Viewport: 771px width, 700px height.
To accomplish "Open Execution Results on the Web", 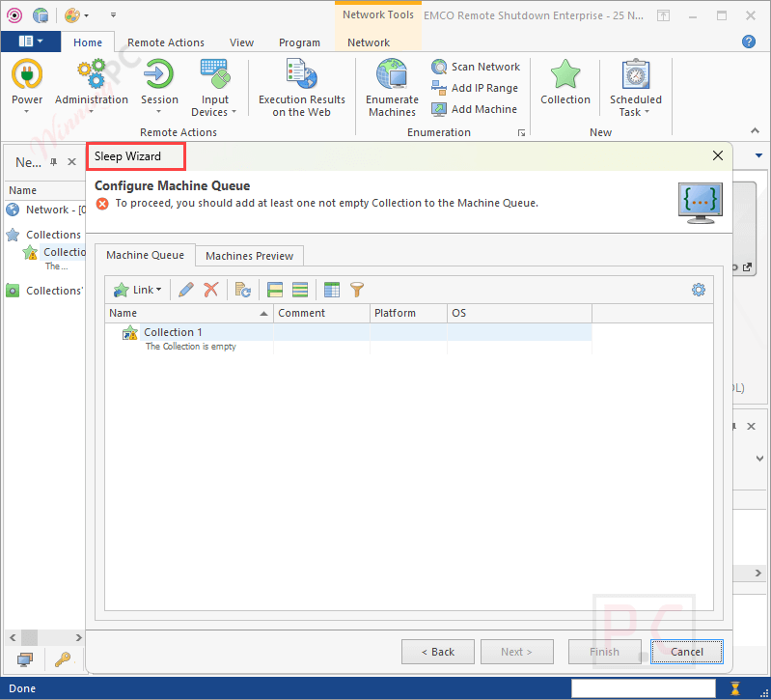I will point(301,88).
